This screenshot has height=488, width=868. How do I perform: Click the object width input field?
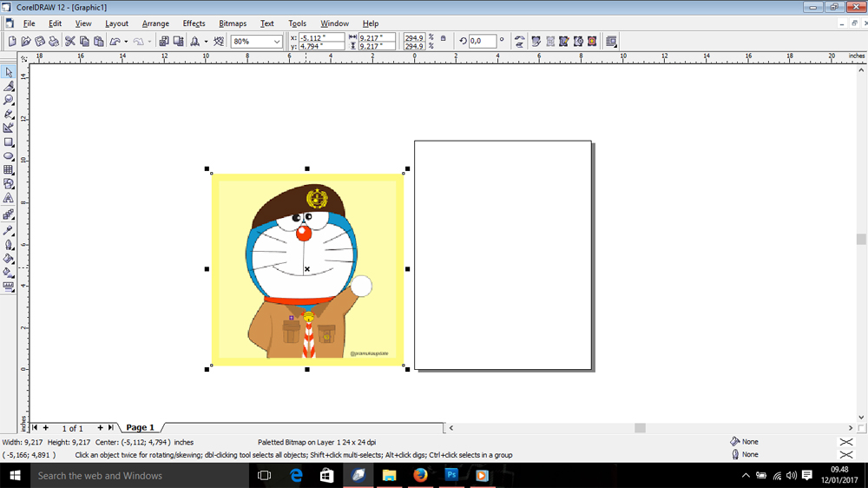coord(377,37)
